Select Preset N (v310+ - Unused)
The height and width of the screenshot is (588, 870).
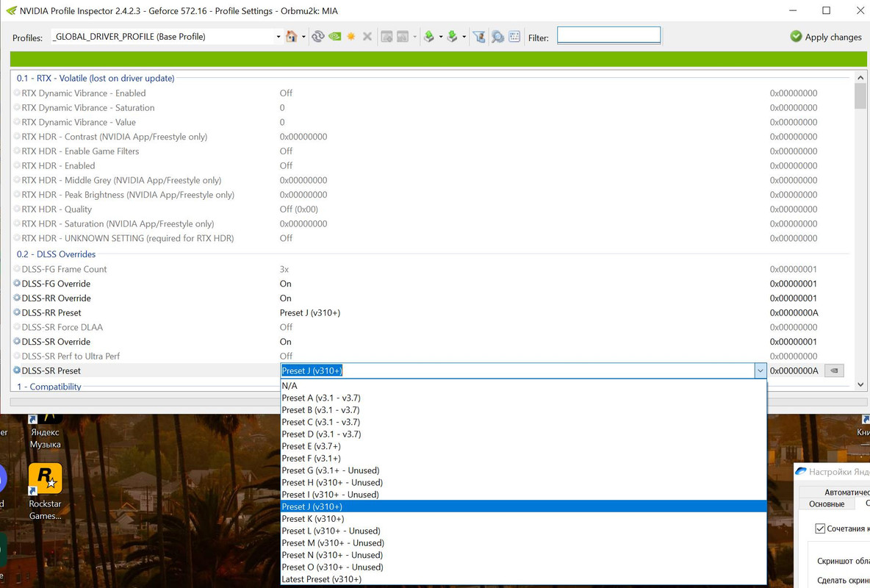[524, 555]
